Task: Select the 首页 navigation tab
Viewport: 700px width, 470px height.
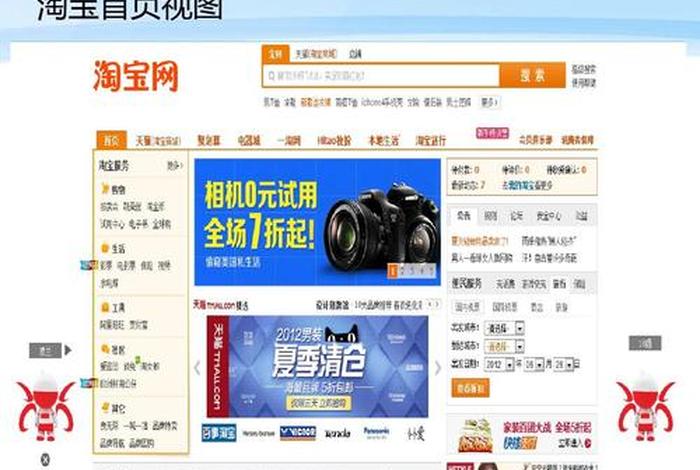Action: [111, 140]
